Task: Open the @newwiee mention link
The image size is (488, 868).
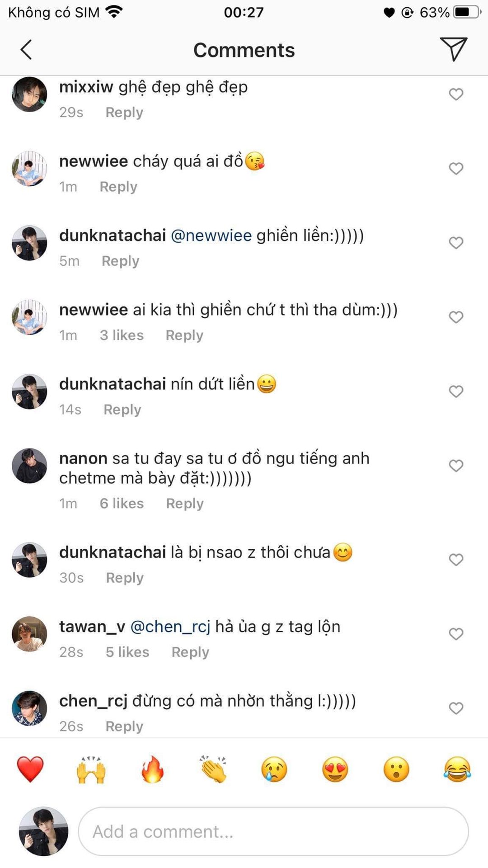Action: tap(211, 236)
